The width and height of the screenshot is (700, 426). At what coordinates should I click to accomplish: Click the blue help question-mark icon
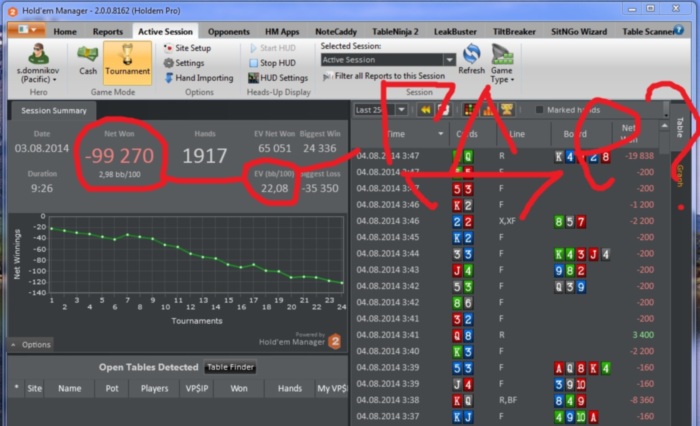coord(679,30)
